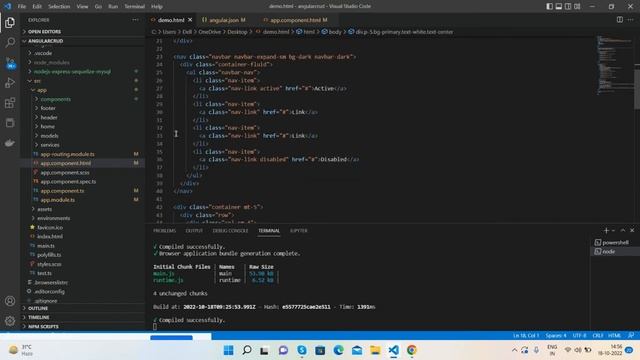640x360 pixels.
Task: Expand the Timeline section
Action: tap(82, 317)
